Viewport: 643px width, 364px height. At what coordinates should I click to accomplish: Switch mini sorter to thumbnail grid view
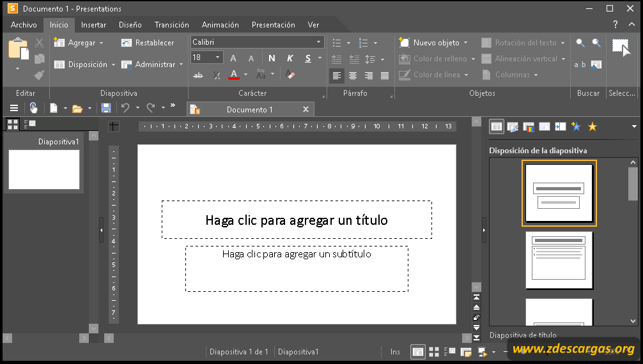[x=13, y=124]
